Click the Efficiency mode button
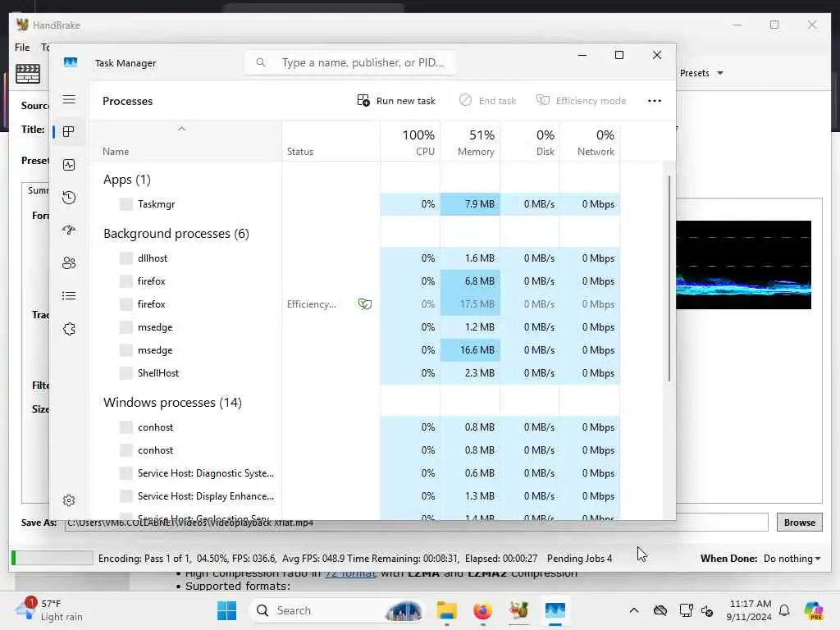The height and width of the screenshot is (630, 840). tap(581, 101)
